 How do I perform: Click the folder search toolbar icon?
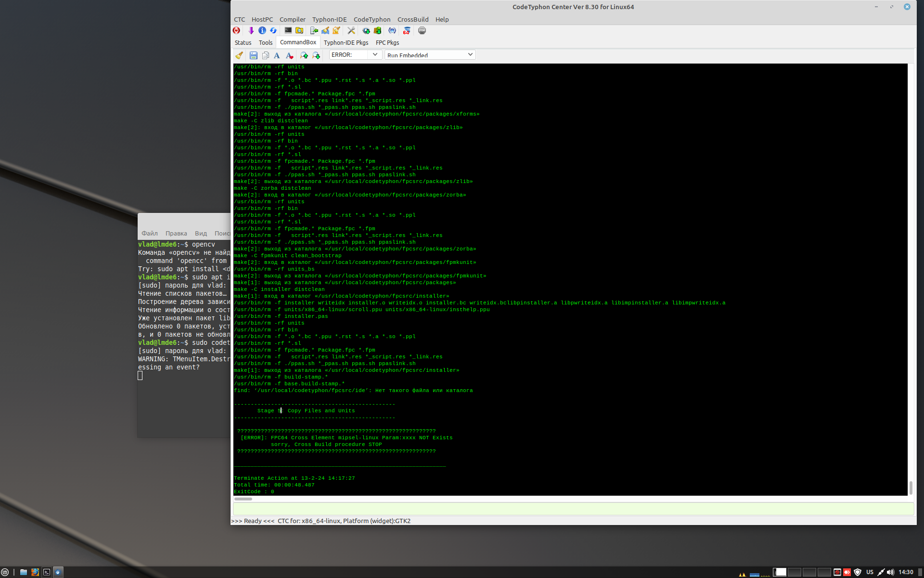[x=299, y=30]
